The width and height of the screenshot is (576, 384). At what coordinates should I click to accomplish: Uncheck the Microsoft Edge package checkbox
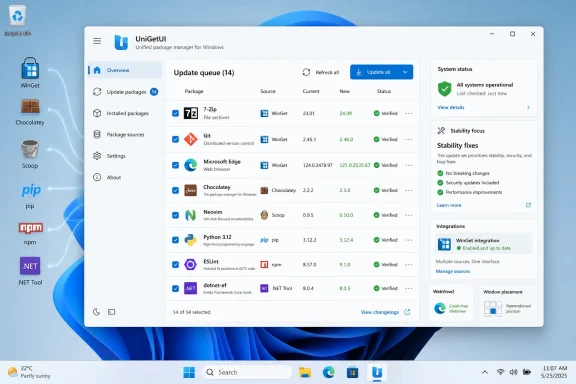click(x=176, y=165)
